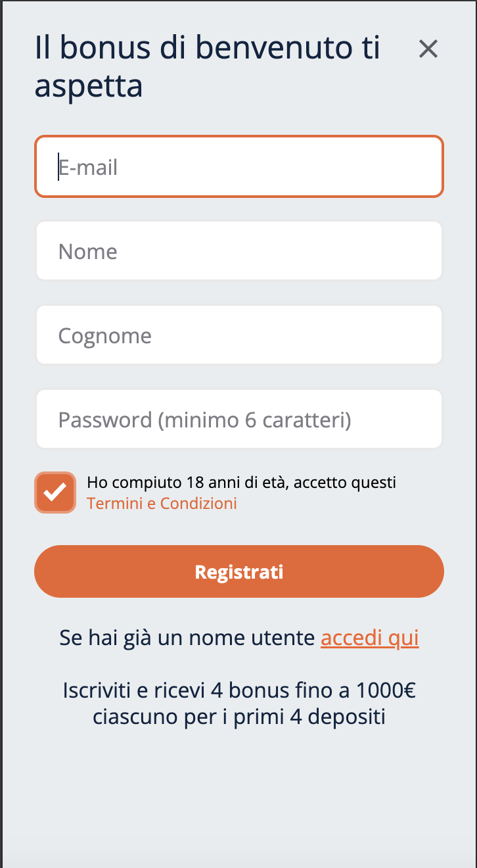Click into the Nome field
The width and height of the screenshot is (477, 868).
click(239, 251)
